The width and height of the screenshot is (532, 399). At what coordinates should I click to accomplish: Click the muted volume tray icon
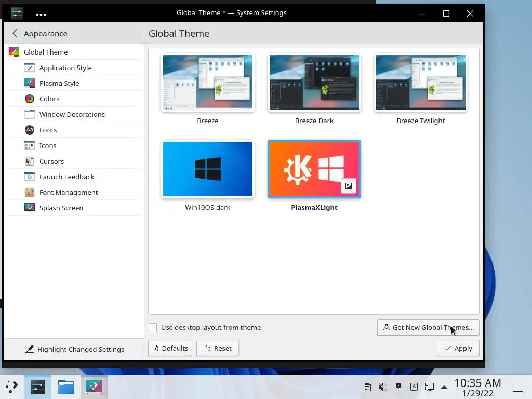pos(383,387)
